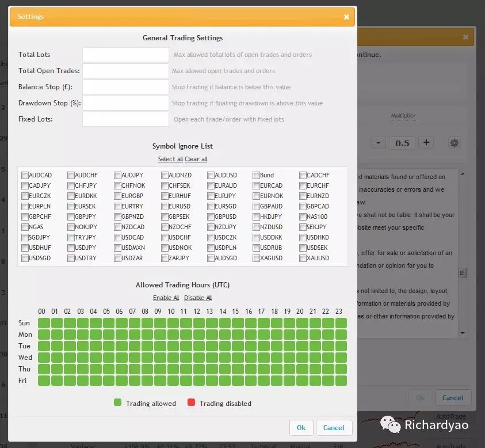Screen dimensions: 485x448
Task: Decrease multiplier with the minus button
Action: (x=378, y=143)
